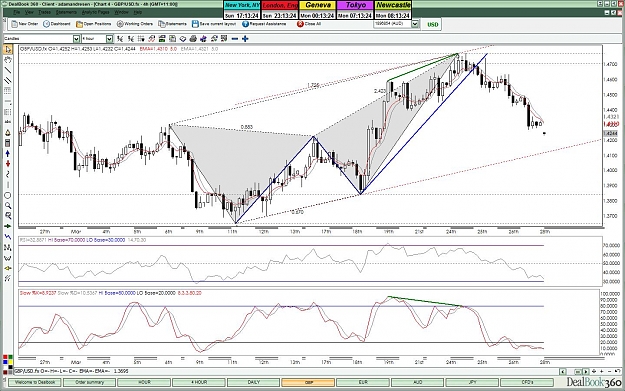Open the Help menu
This screenshot has width=625, height=391.
point(138,12)
